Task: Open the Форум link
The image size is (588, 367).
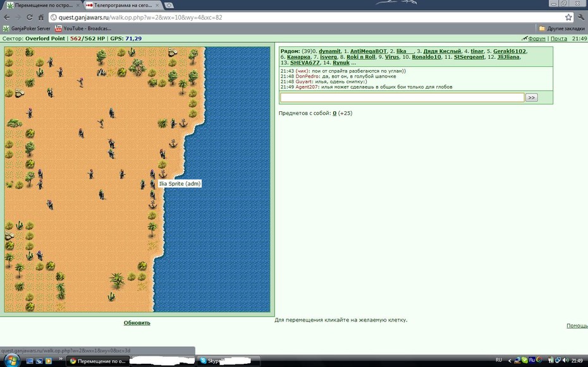Action: (537, 39)
